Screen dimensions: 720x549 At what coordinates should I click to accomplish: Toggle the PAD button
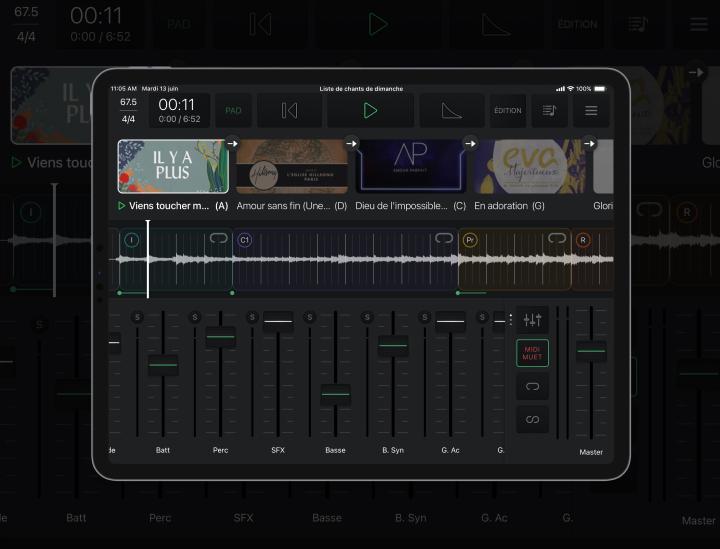click(x=234, y=110)
